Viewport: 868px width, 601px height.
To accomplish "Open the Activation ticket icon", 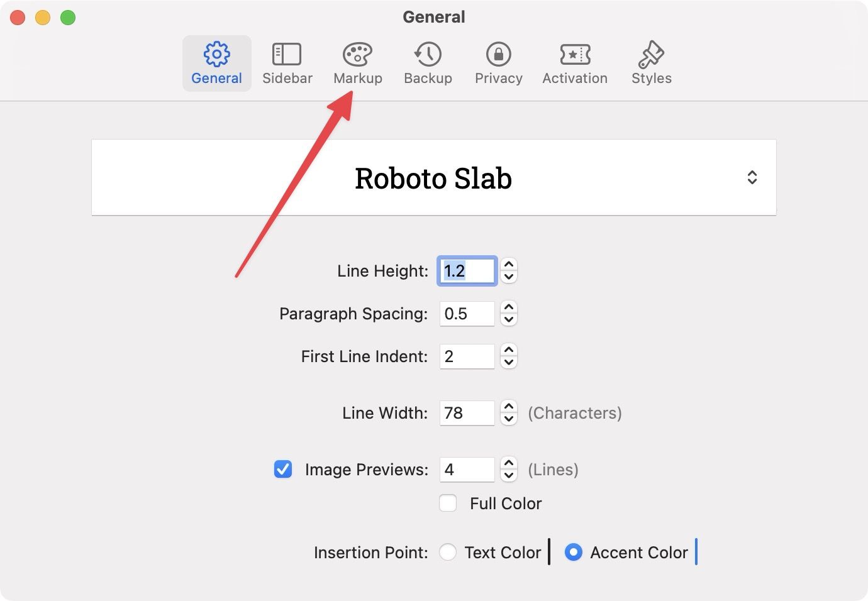I will [575, 55].
